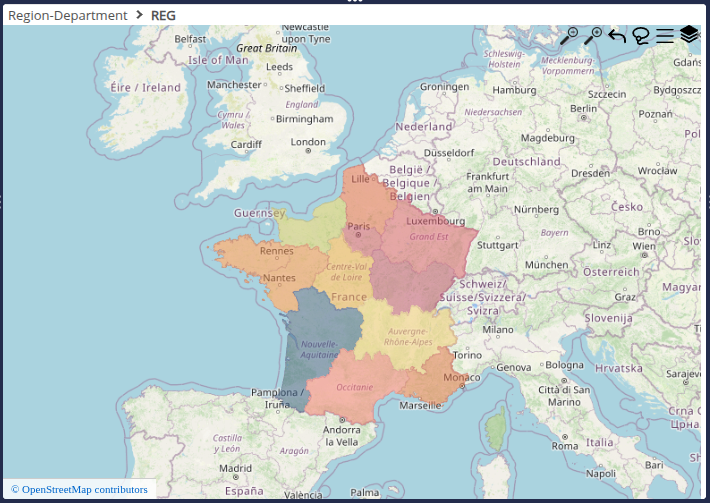Select the Brittany region around Rennes
Image resolution: width=710 pixels, height=503 pixels.
coord(250,254)
